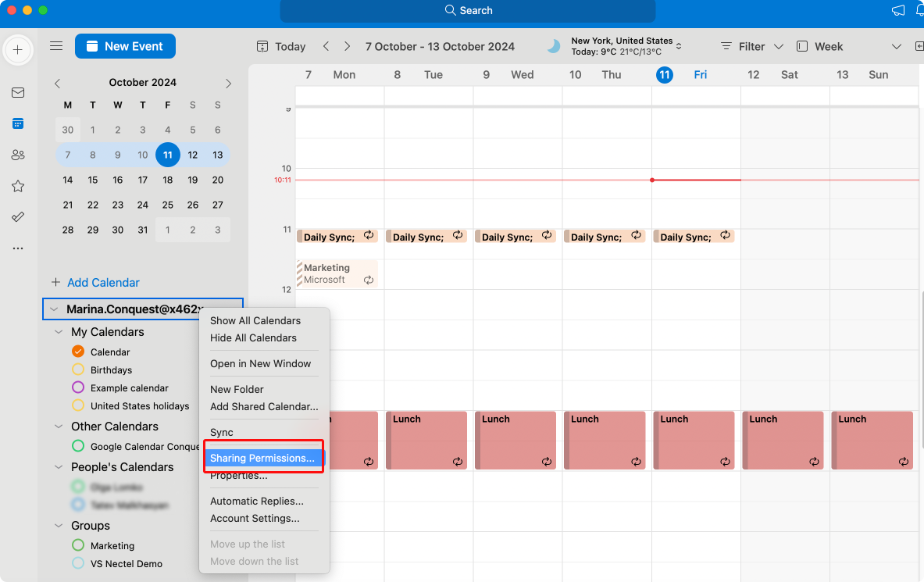924x582 pixels.
Task: Toggle United States holidays calendar checkbox
Action: pos(78,405)
